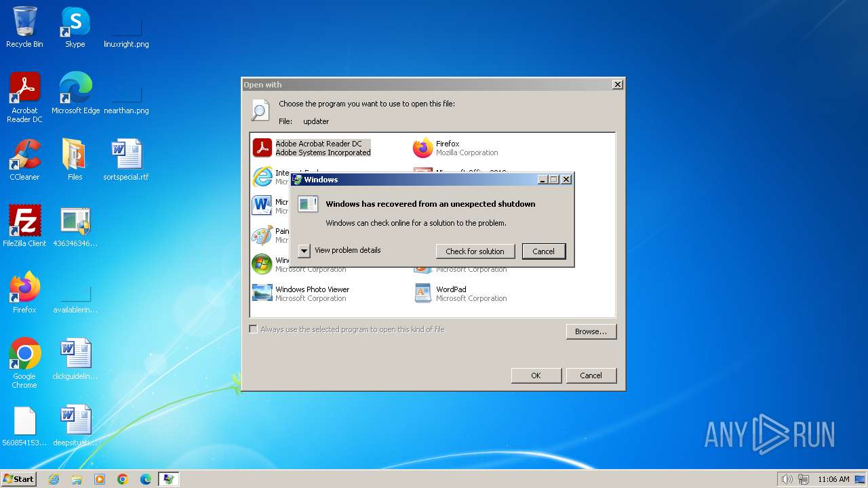Open Edge from the taskbar
The height and width of the screenshot is (488, 868).
[146, 479]
